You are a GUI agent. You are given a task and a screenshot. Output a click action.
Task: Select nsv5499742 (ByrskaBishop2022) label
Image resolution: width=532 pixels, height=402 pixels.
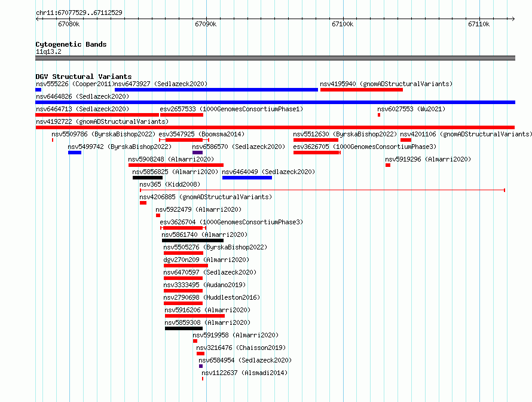point(120,147)
